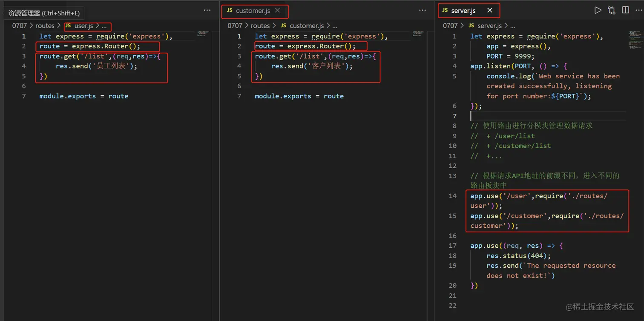Screen dimensions: 644x321
Task: Close the customer.js tab
Action: click(278, 10)
